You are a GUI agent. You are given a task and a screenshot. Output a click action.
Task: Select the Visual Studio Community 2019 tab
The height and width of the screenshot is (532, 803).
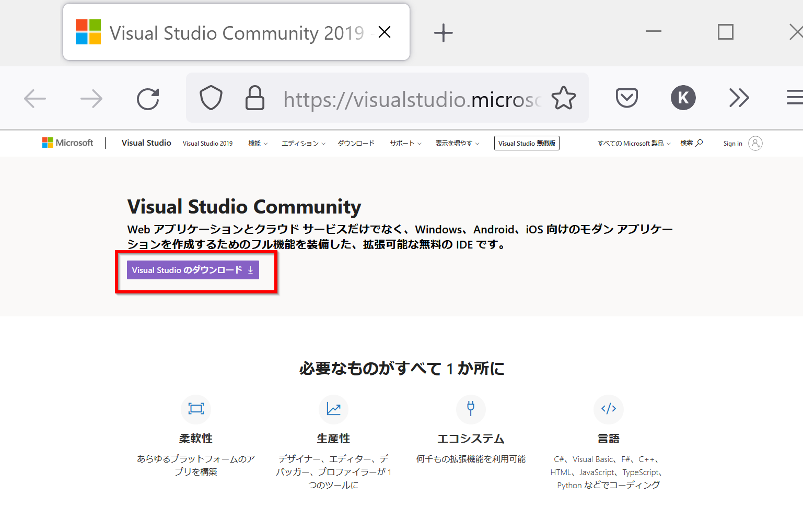click(236, 32)
